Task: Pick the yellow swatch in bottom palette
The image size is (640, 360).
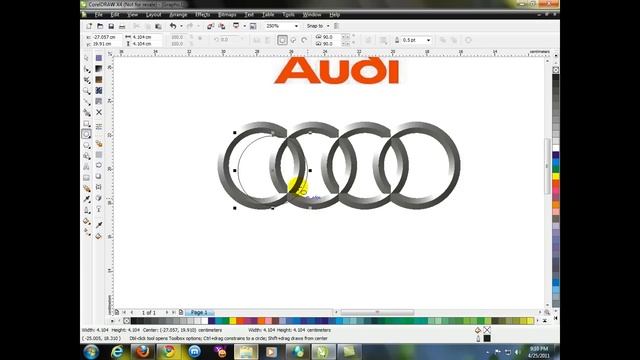Action: tap(233, 321)
